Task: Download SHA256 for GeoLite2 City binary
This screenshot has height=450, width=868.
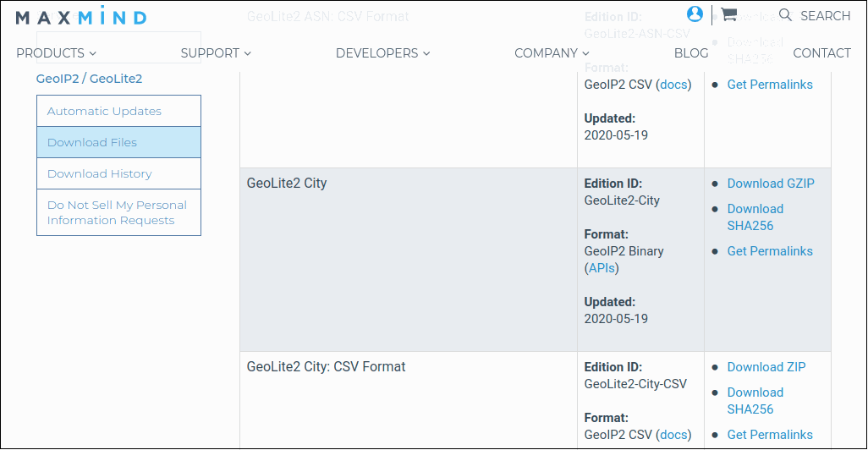Action: pyautogui.click(x=755, y=217)
